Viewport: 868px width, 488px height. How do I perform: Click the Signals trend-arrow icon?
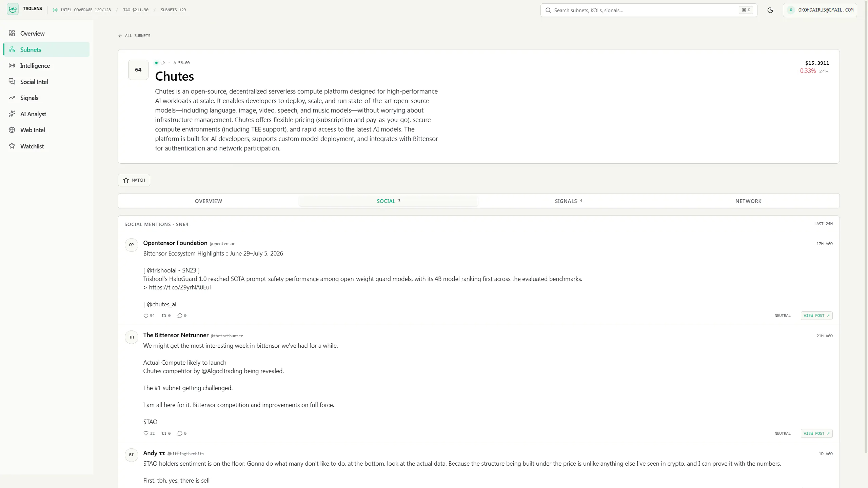coord(12,98)
